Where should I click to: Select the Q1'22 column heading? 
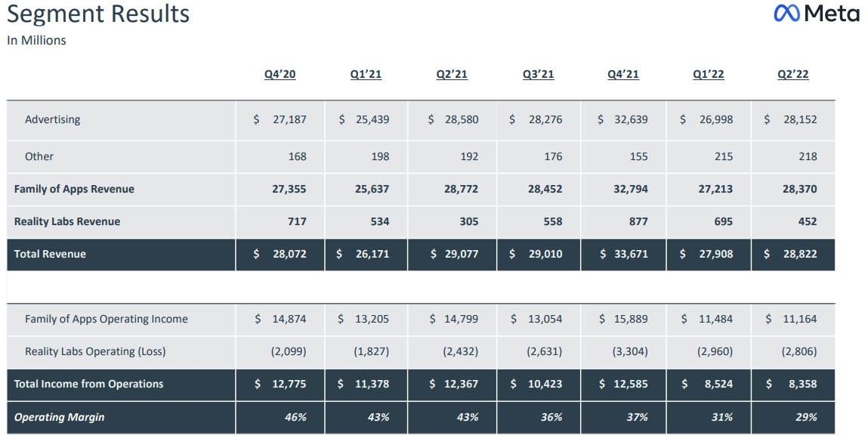point(709,74)
